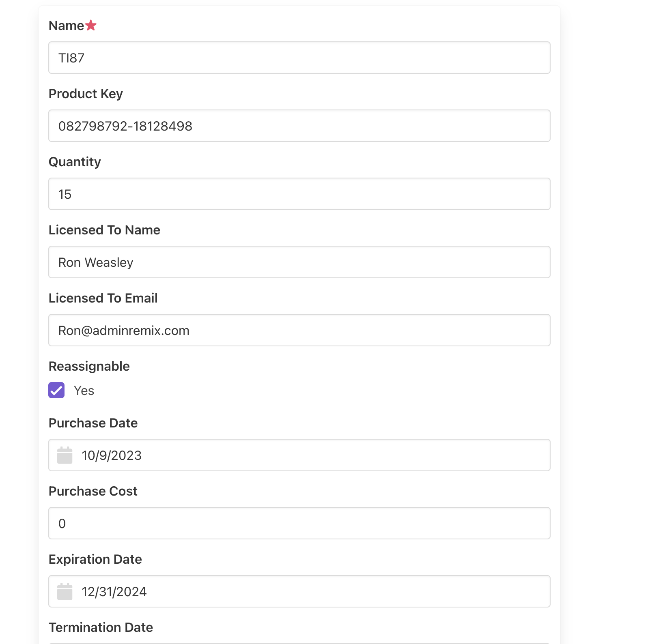This screenshot has width=663, height=644.
Task: Click the Termination Date label
Action: pos(101,627)
